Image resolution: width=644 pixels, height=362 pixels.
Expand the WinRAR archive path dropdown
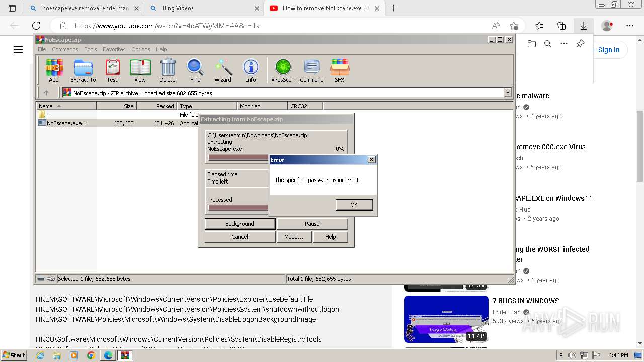[x=508, y=93]
